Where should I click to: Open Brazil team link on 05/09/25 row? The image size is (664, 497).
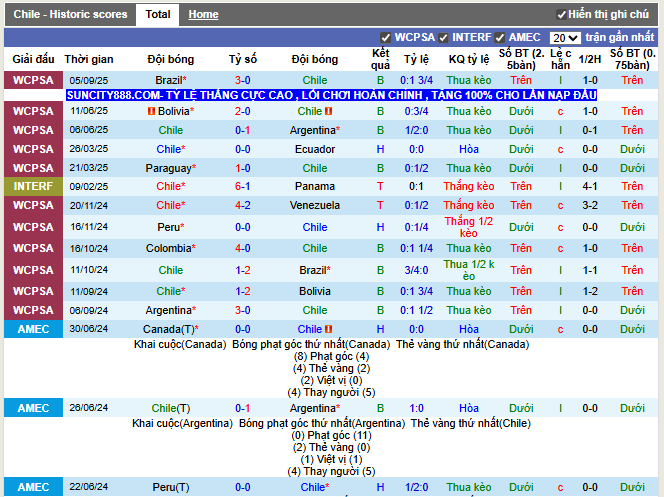(x=171, y=80)
